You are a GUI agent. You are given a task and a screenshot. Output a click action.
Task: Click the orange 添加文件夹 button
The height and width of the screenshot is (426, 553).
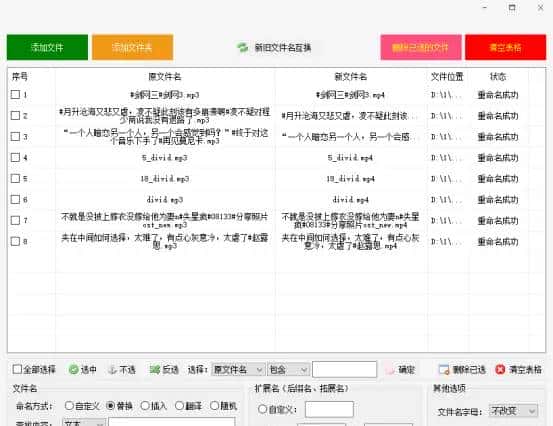click(133, 47)
